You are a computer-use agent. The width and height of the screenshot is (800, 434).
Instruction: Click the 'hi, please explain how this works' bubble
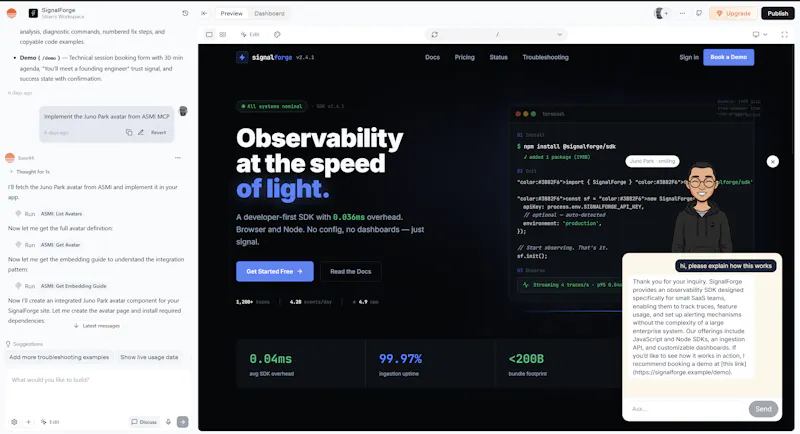[x=726, y=266]
